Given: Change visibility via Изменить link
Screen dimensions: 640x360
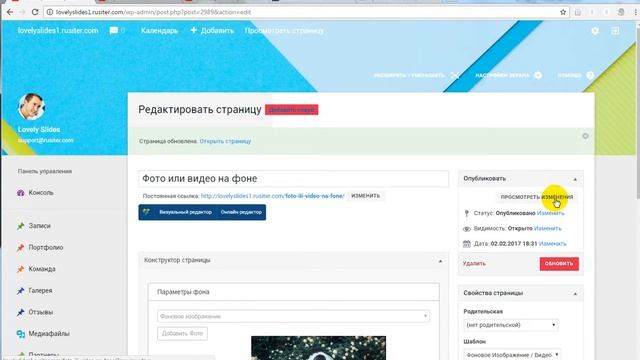Looking at the screenshot, I should 548,229.
